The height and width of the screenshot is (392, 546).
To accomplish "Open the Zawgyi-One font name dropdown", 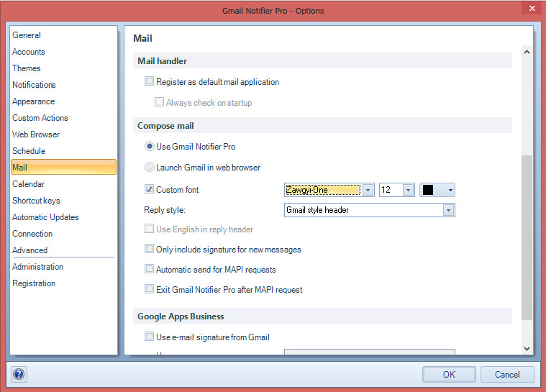I will 368,190.
